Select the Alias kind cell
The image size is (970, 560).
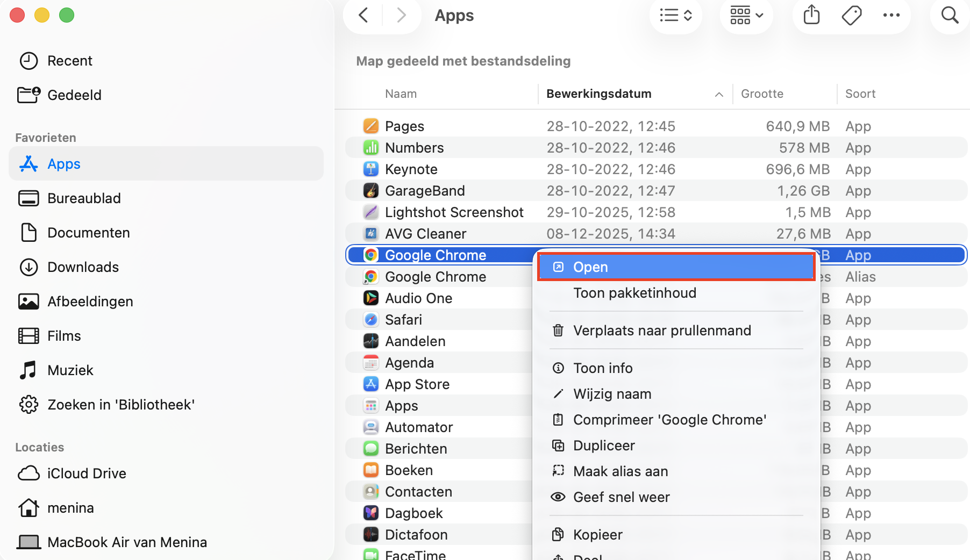pos(860,277)
